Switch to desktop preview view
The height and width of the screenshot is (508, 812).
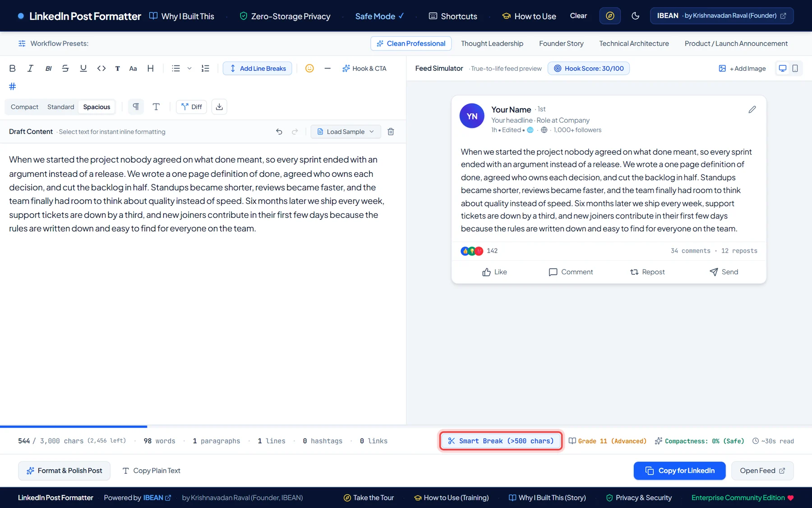(x=783, y=68)
